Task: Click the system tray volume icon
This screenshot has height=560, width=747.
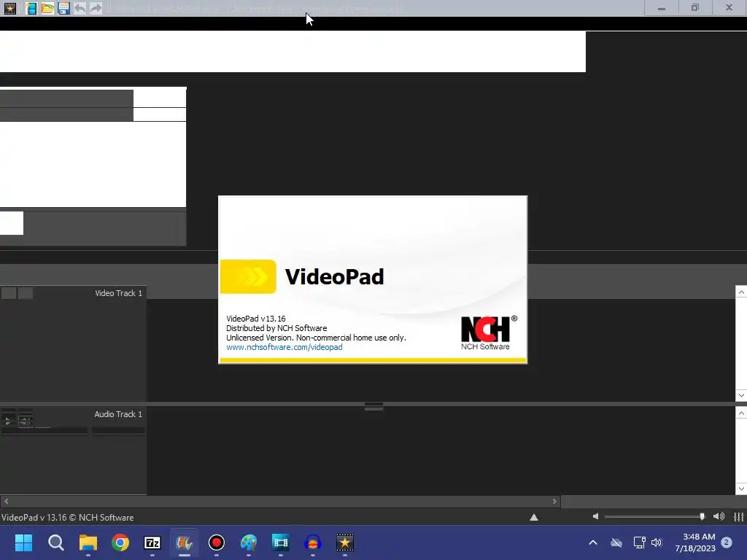Action: (x=657, y=542)
